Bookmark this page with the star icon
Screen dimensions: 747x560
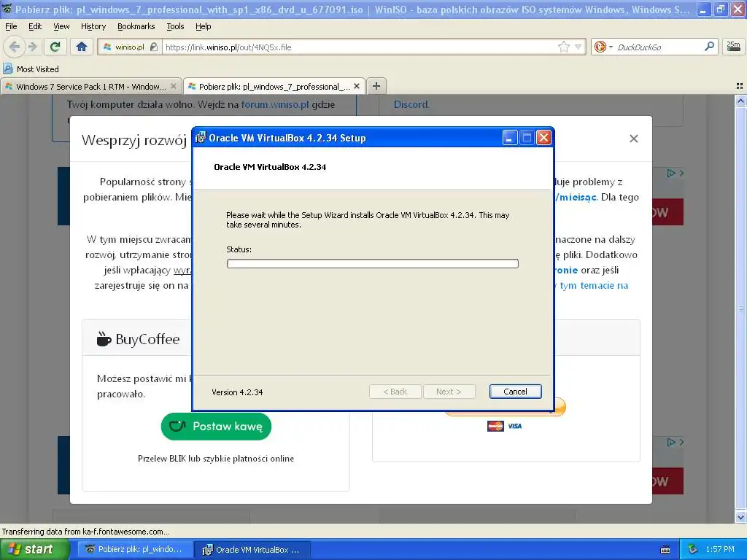(x=564, y=47)
